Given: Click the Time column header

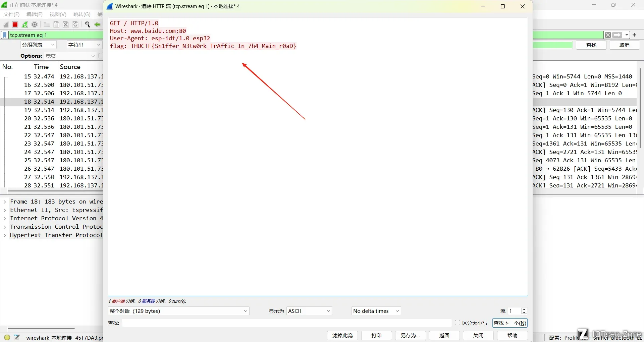Looking at the screenshot, I should 41,67.
